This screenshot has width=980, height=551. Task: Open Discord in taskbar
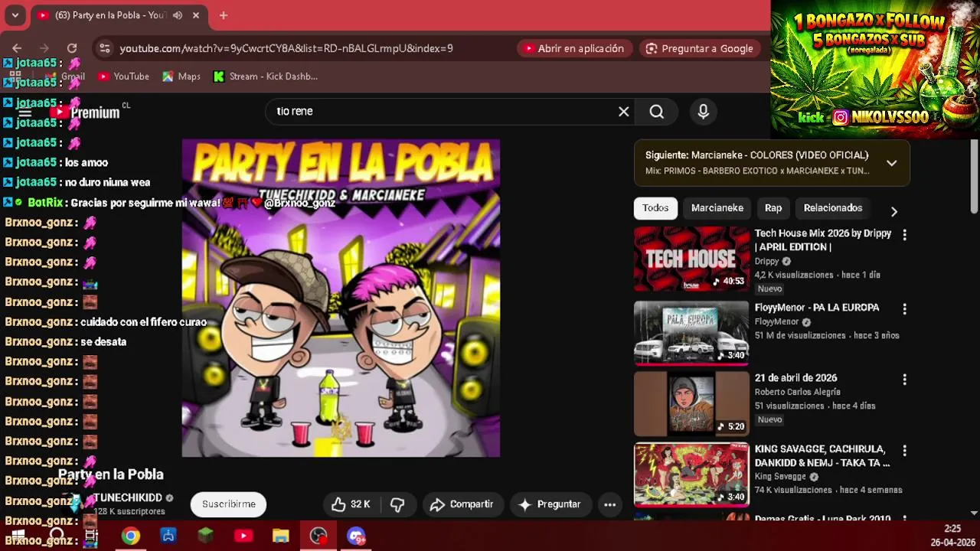click(x=356, y=536)
